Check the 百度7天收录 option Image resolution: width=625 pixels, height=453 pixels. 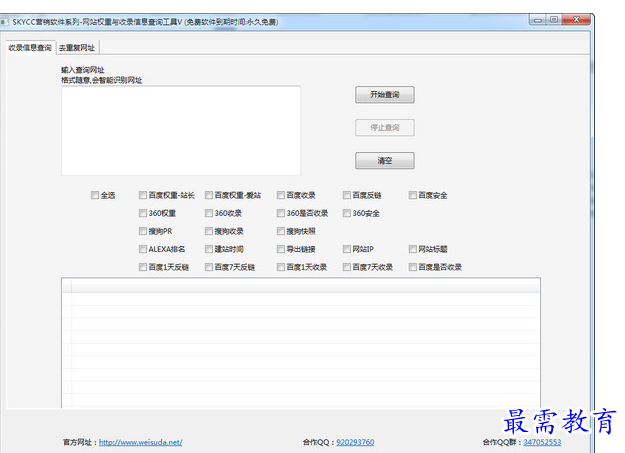coord(347,267)
